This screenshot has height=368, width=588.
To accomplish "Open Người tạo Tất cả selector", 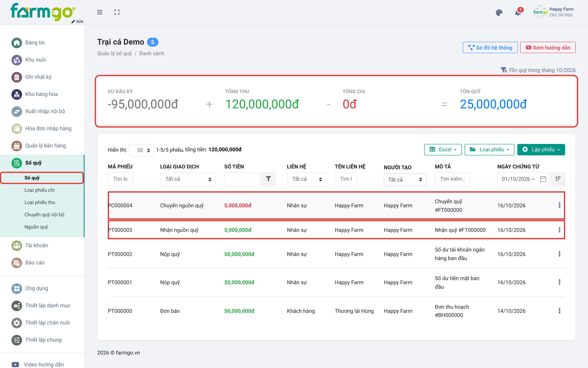I will (x=405, y=180).
